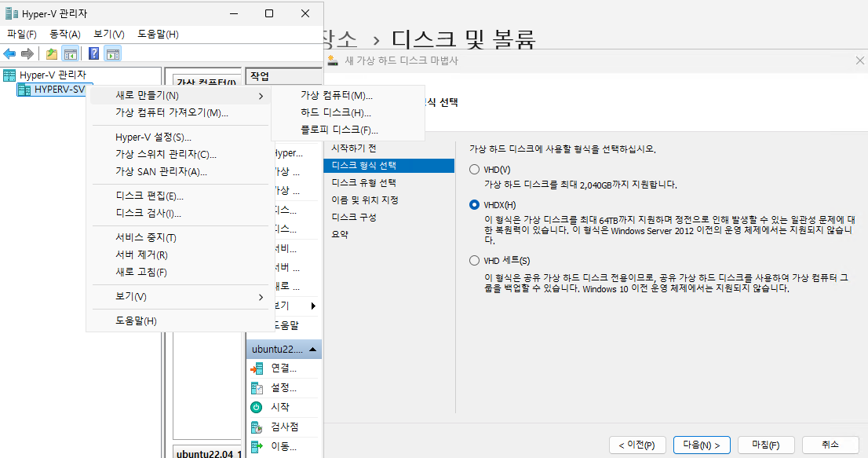This screenshot has width=868, height=458.
Task: Select 도움말(H) in the context menu
Action: point(180,321)
